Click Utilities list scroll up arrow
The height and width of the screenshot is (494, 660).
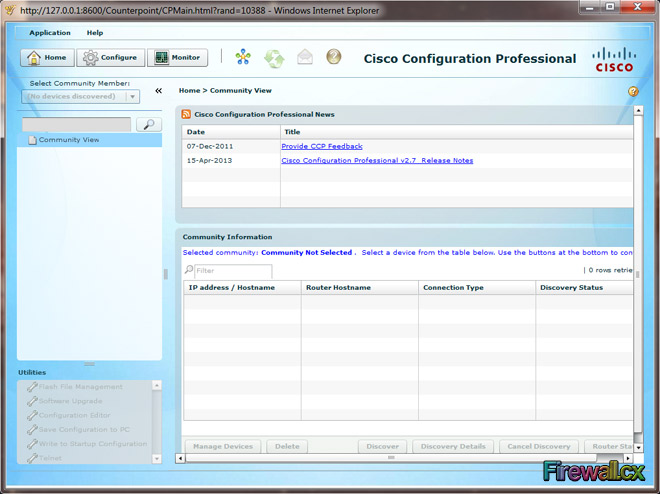tap(157, 385)
